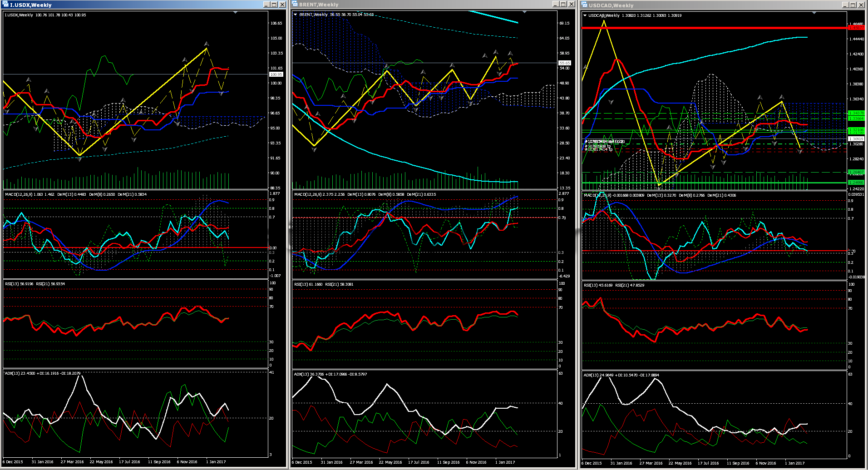This screenshot has height=470, width=868.
Task: Click the ADX(13) label in I.USDX window
Action: (12, 373)
